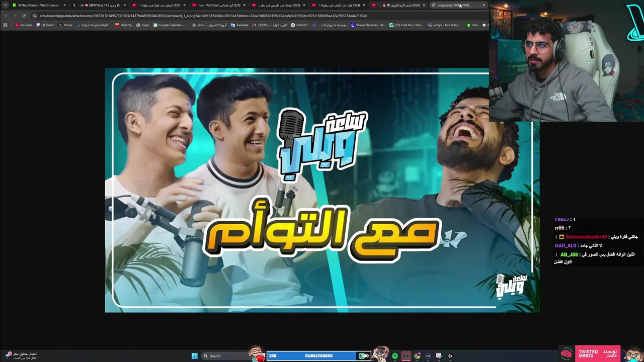Screen dimensions: 644x362
Task: Focus the cdn.discordapp.com address bar
Action: pyautogui.click(x=203, y=16)
